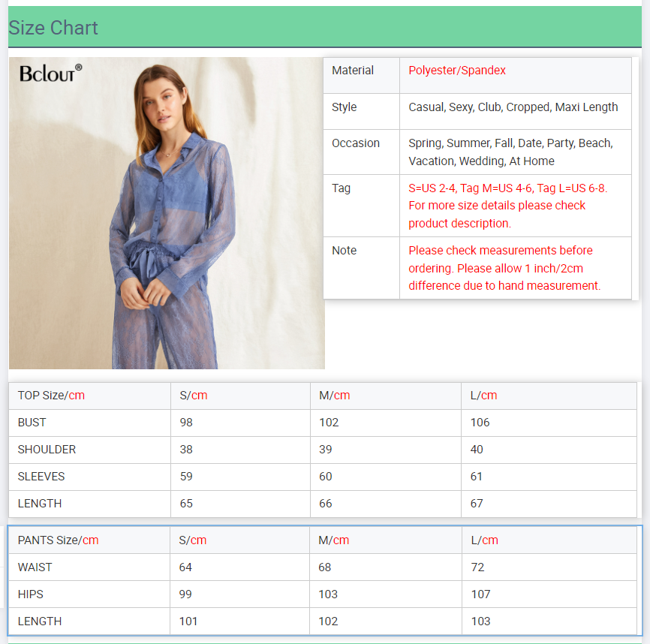Select BUST value 102
650x644 pixels.
[329, 423]
